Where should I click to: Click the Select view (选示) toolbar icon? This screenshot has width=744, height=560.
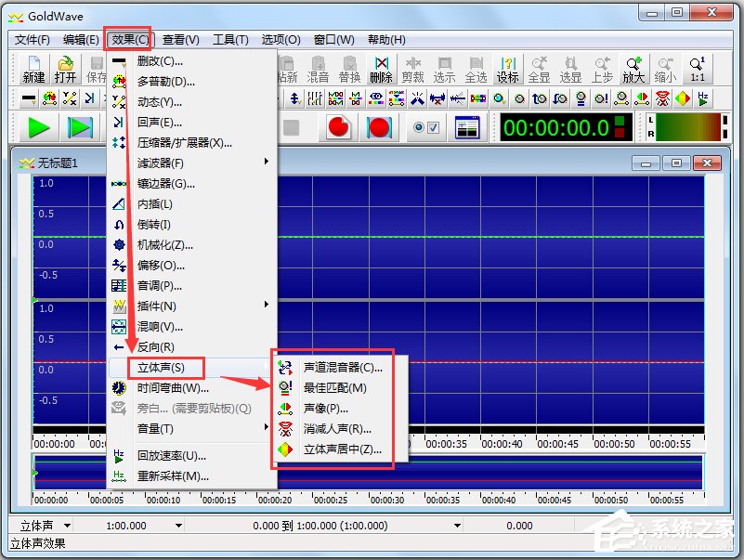coord(445,69)
